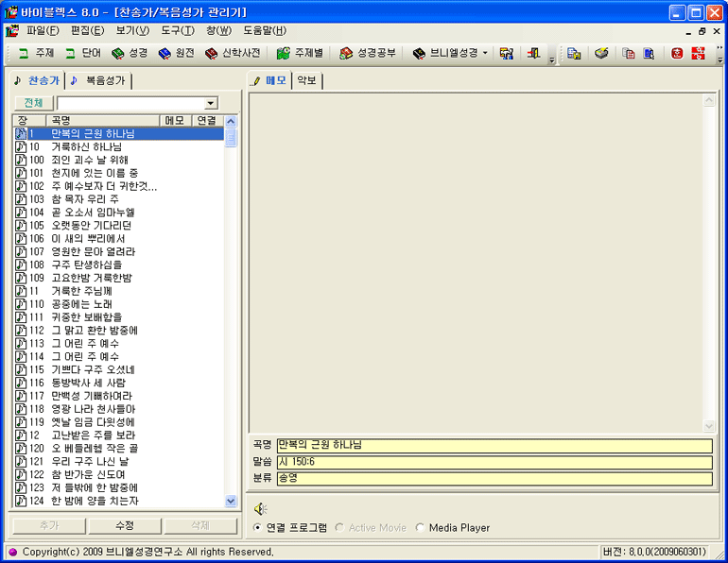
Task: Open the 단어 (word) search tool
Action: [x=83, y=53]
